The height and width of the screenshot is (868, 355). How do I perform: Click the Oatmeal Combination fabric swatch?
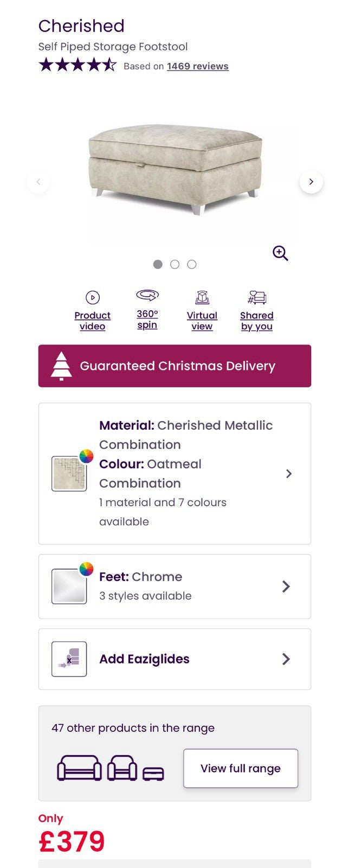click(69, 474)
